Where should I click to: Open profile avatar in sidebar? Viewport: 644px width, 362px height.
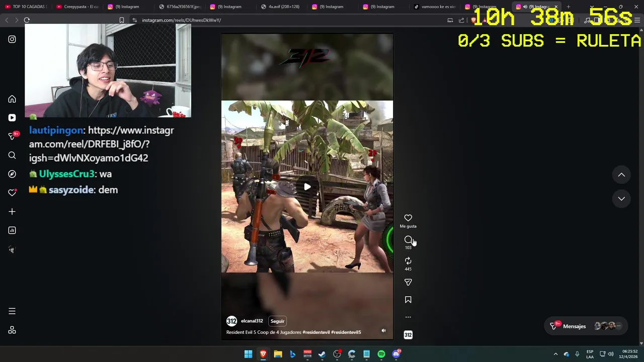click(x=12, y=249)
